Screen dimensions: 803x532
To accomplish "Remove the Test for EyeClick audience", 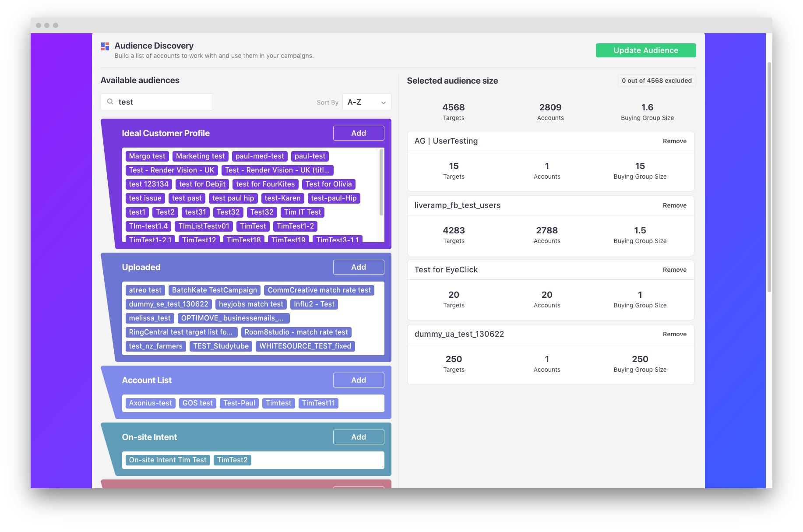I will coord(674,270).
